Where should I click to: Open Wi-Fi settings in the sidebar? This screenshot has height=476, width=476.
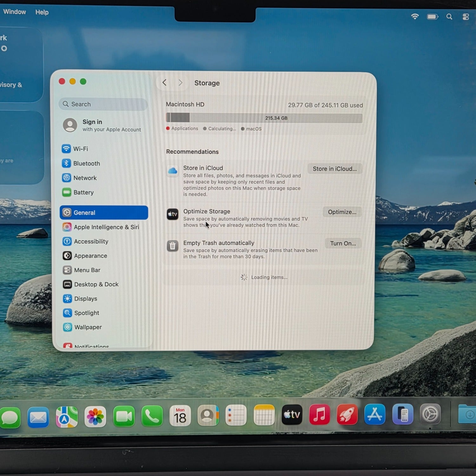103,149
